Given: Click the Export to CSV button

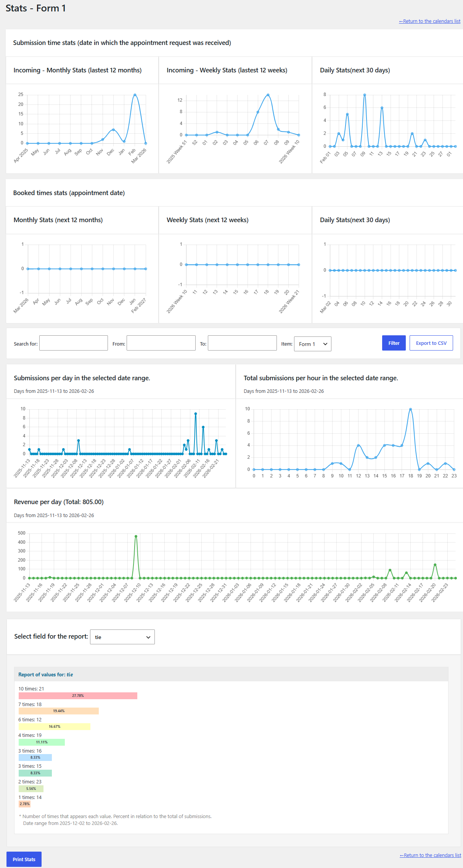Looking at the screenshot, I should click(x=431, y=343).
